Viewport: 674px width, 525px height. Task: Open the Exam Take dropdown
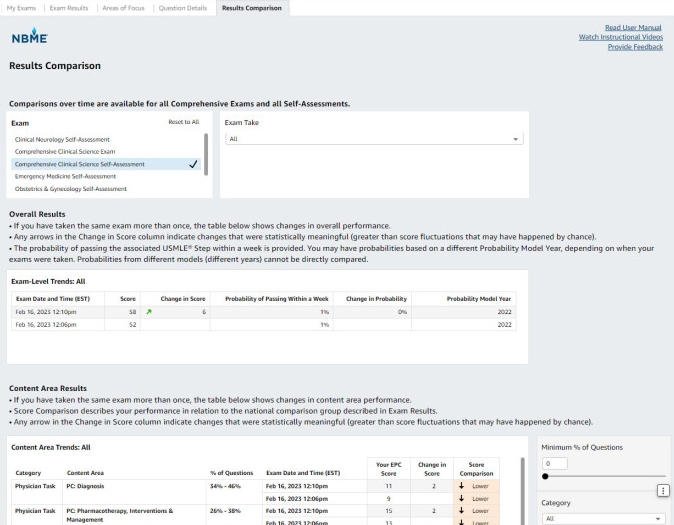[x=374, y=139]
